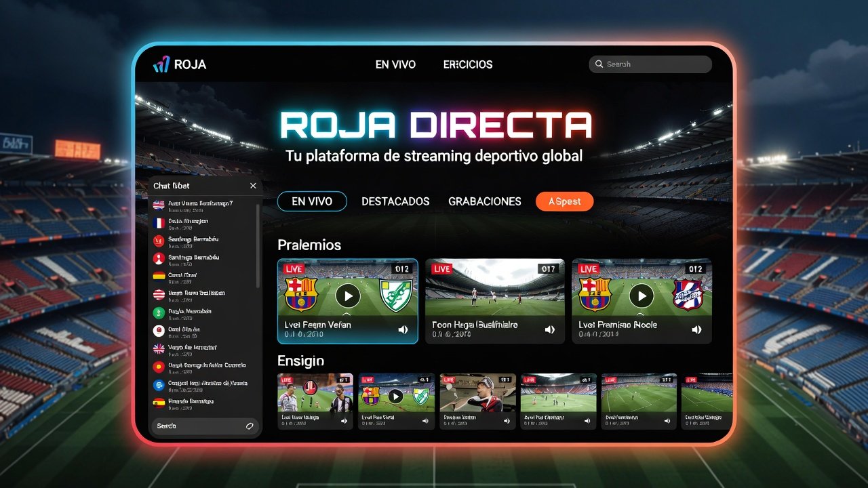Switch to the DESTACADOS tab
Screen dimensions: 868x488
[395, 201]
